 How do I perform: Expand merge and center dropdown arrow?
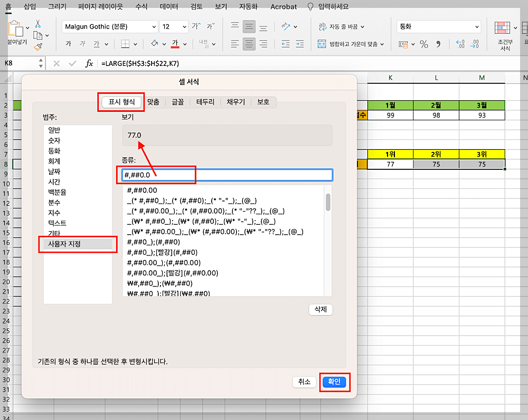point(382,44)
